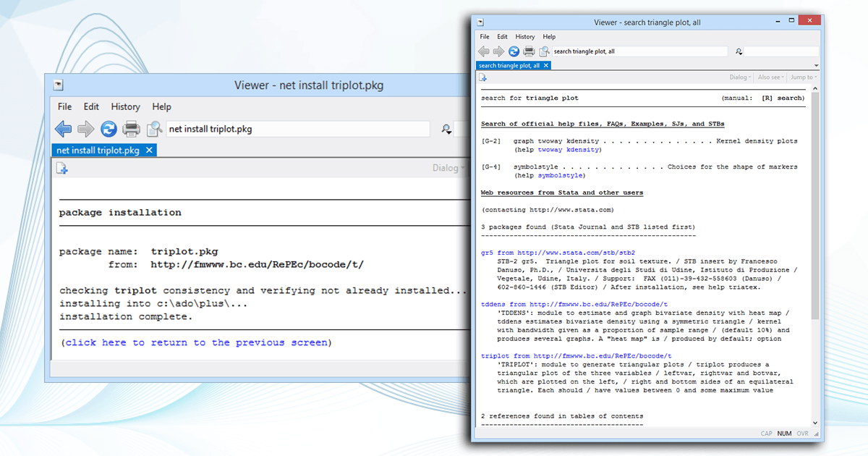Click '(contacting http://www.stata.com)' text

548,210
